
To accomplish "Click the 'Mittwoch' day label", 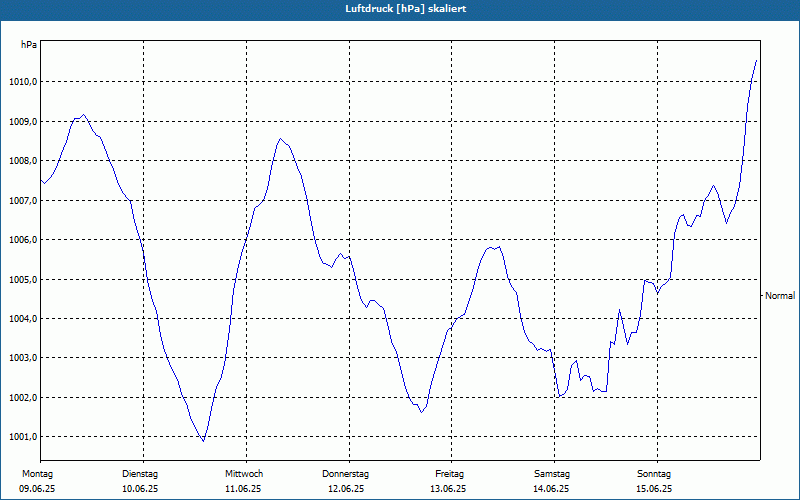I will click(x=244, y=474).
